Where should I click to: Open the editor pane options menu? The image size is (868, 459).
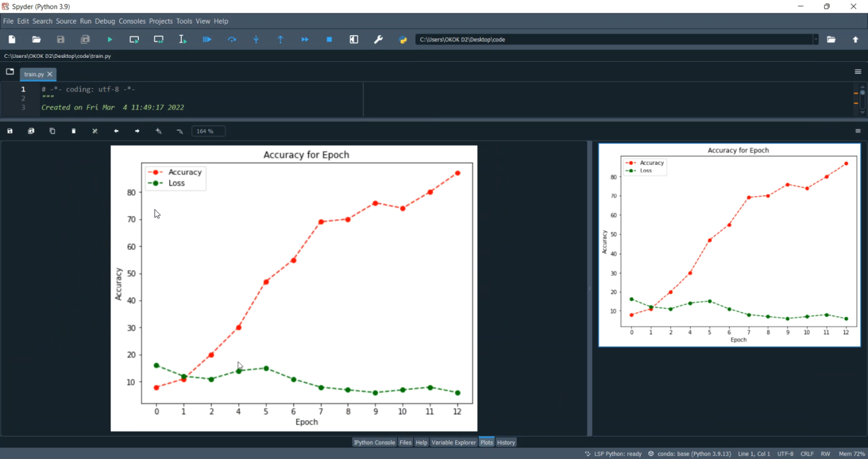(x=858, y=72)
